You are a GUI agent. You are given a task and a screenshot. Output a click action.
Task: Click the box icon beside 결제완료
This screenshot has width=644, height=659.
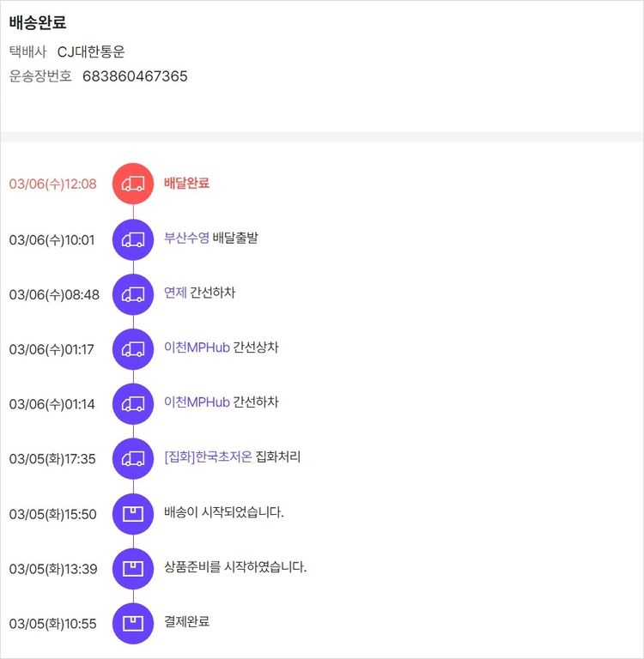click(133, 623)
